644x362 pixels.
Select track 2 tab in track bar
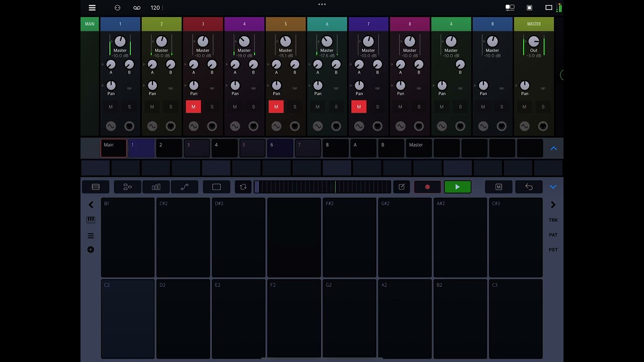169,148
